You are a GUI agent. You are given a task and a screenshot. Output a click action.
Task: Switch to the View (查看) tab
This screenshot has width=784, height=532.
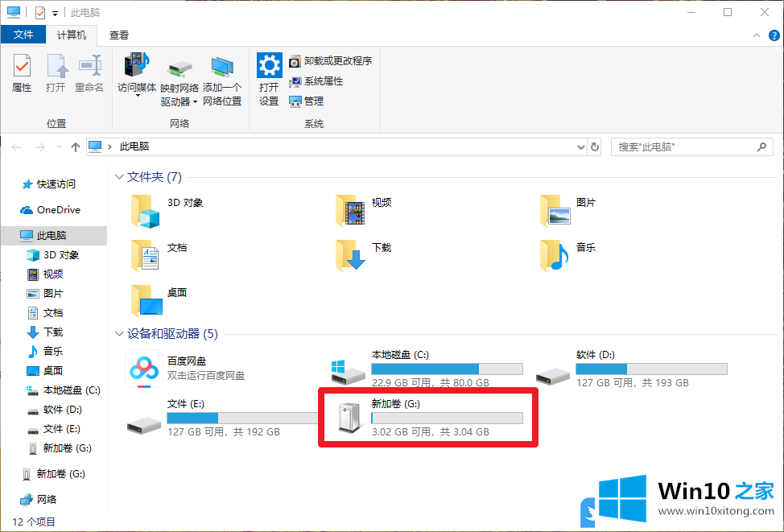click(119, 35)
